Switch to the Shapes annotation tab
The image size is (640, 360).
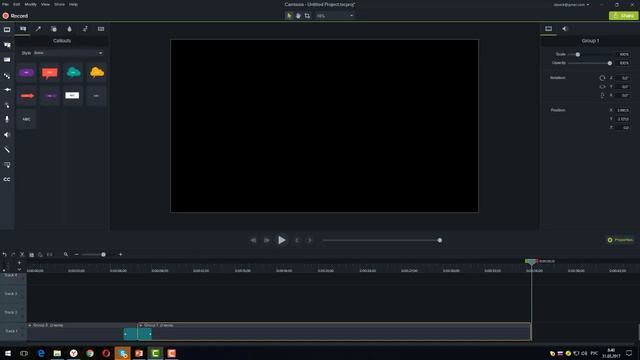[x=54, y=29]
